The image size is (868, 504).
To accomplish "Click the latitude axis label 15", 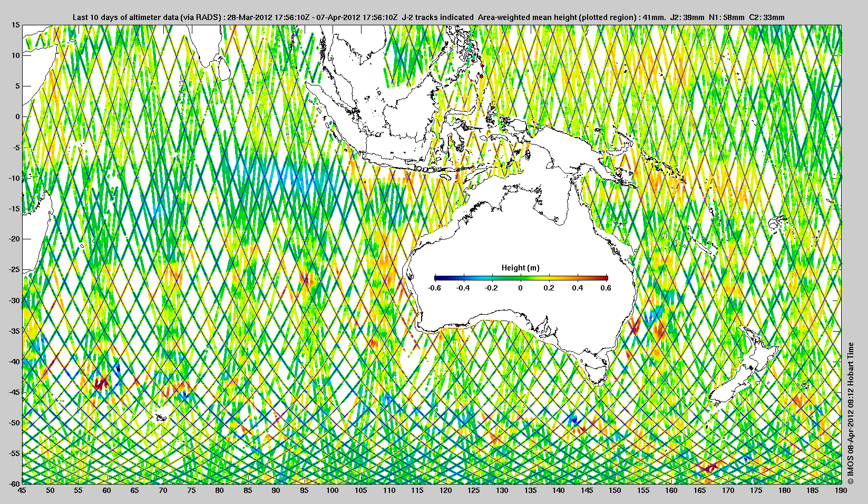I will point(16,25).
